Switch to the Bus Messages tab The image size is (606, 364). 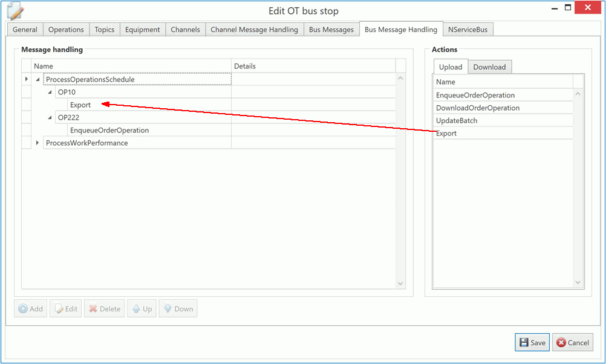[x=331, y=30]
